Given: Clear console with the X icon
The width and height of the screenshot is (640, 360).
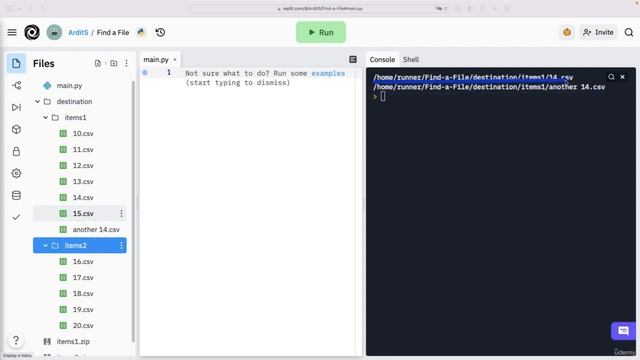Looking at the screenshot, I should [x=622, y=77].
